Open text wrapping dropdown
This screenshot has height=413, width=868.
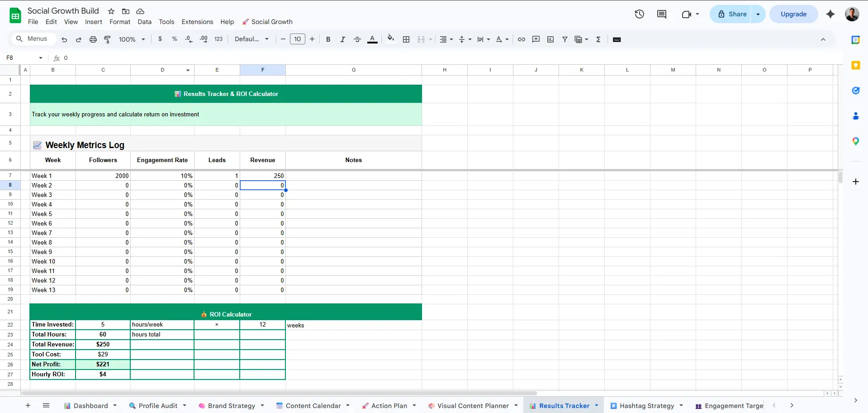(484, 39)
